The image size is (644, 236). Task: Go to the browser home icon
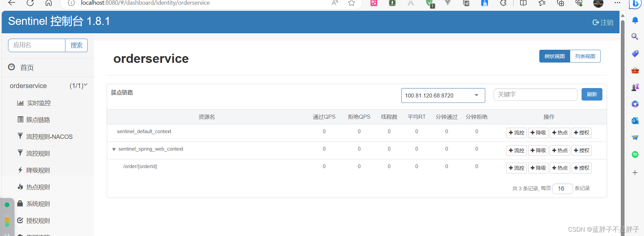(x=49, y=3)
